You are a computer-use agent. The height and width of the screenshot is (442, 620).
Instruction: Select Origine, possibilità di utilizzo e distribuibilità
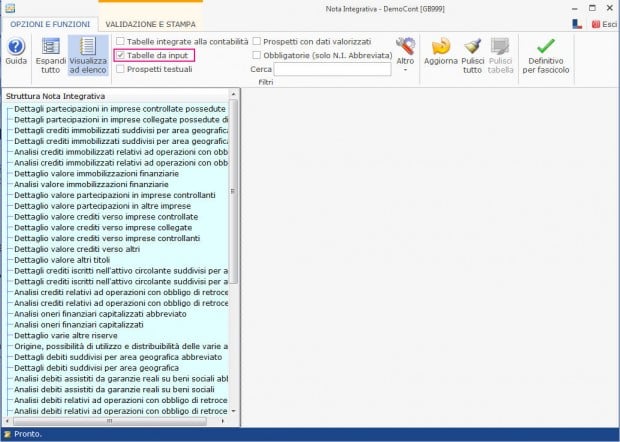coord(121,346)
